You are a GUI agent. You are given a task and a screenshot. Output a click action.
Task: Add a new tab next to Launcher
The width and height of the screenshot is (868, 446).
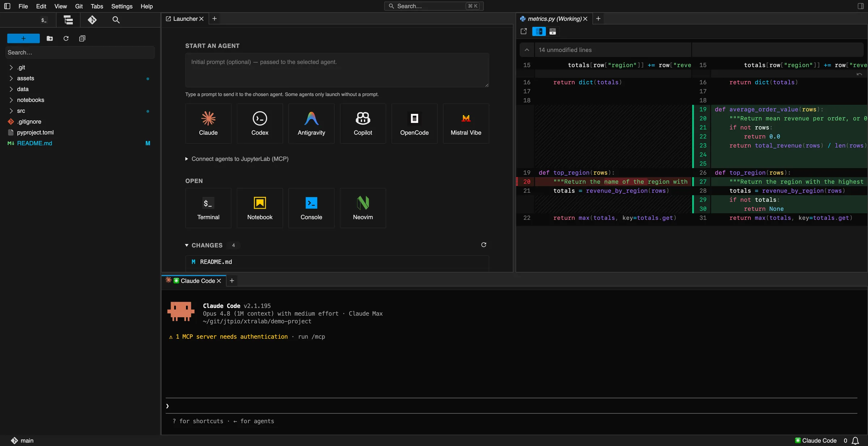(x=214, y=19)
